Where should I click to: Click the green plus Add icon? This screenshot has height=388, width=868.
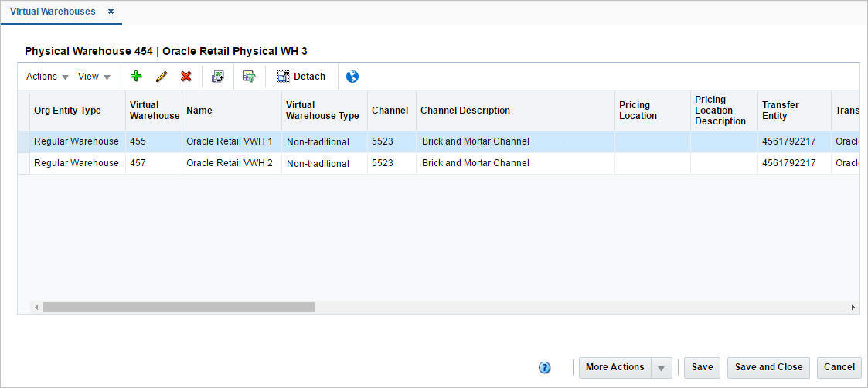pyautogui.click(x=136, y=77)
